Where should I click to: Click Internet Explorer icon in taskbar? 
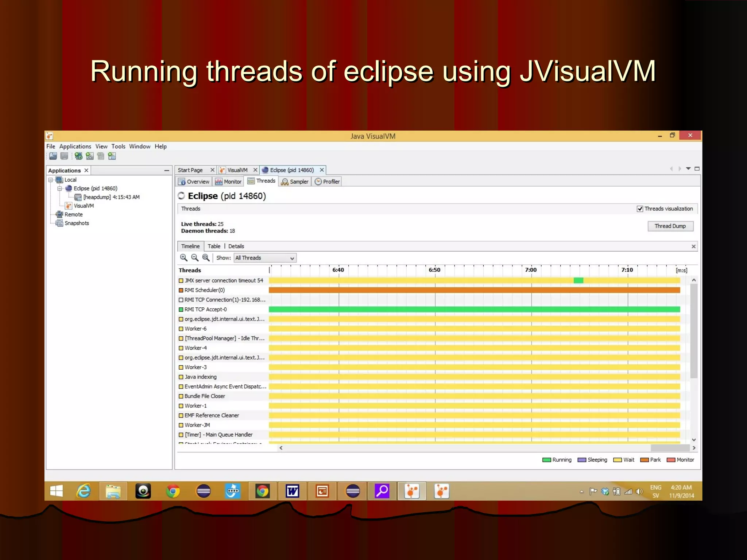84,491
